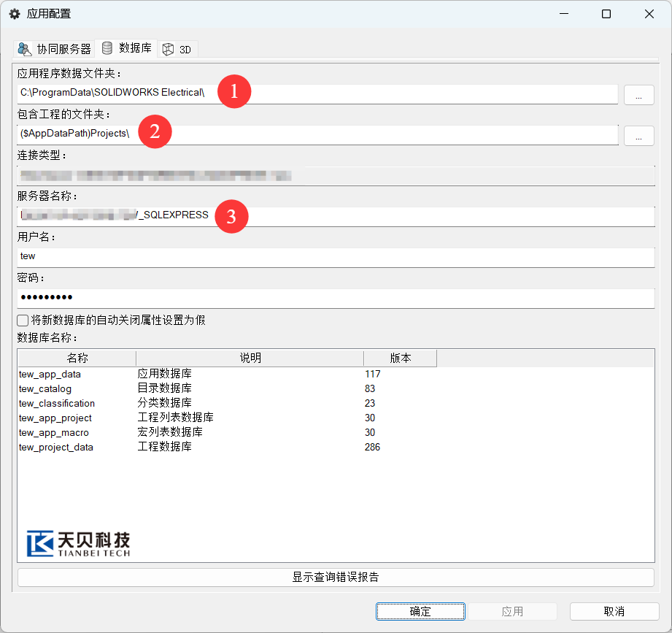The width and height of the screenshot is (672, 633).
Task: Click the 密码 password field
Action: pyautogui.click(x=336, y=298)
